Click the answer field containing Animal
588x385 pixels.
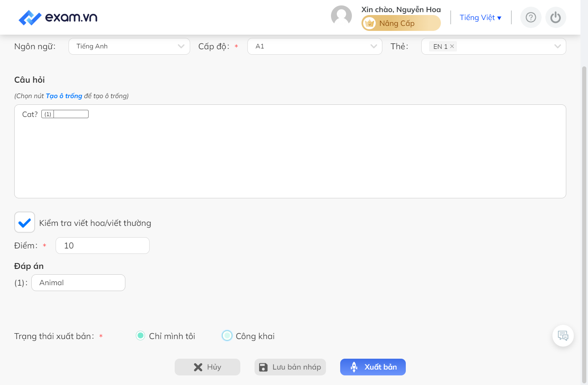pyautogui.click(x=78, y=283)
